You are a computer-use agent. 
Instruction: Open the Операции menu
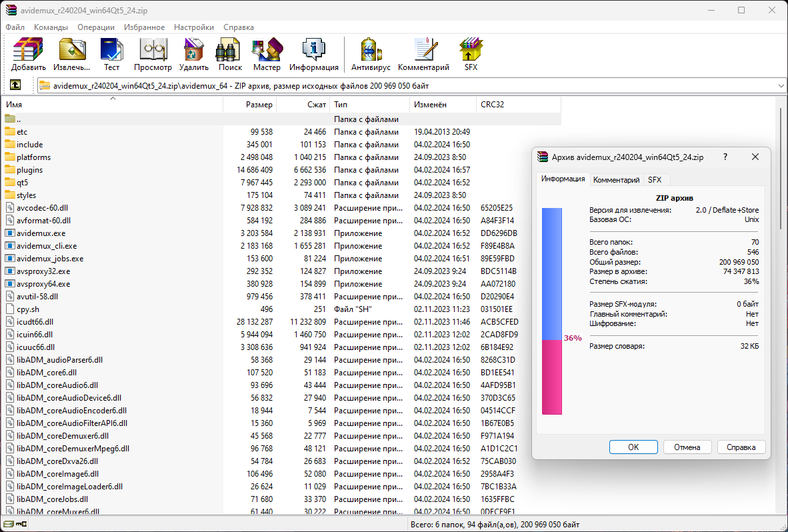click(95, 27)
